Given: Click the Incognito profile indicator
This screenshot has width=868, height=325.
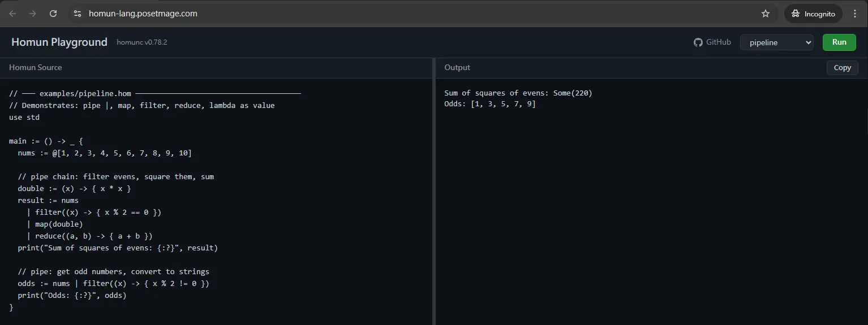Looking at the screenshot, I should coord(813,14).
